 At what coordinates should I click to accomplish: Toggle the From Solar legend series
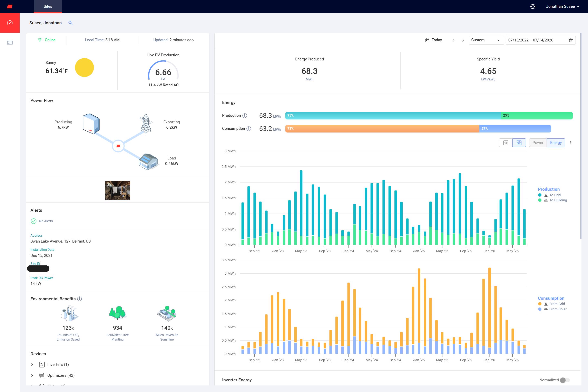pyautogui.click(x=552, y=309)
